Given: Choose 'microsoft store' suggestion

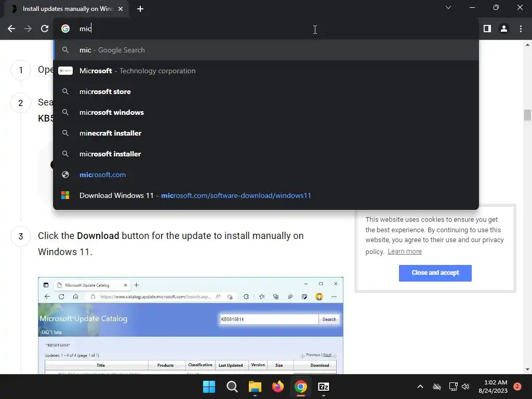Looking at the screenshot, I should (266, 91).
